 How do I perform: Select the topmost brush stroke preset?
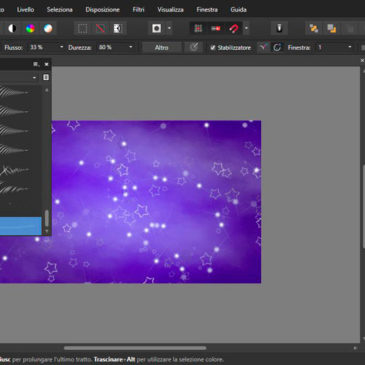pyautogui.click(x=15, y=92)
